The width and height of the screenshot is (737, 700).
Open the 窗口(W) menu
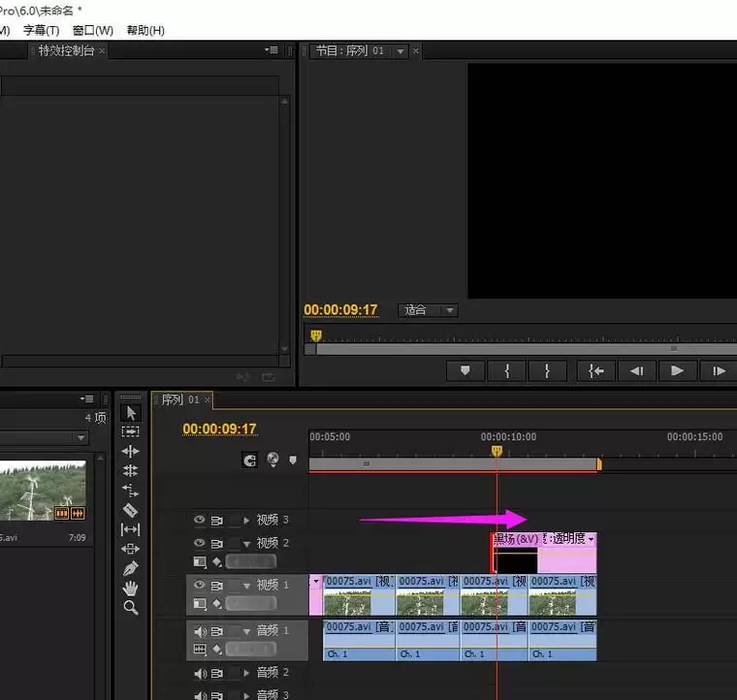tap(92, 30)
